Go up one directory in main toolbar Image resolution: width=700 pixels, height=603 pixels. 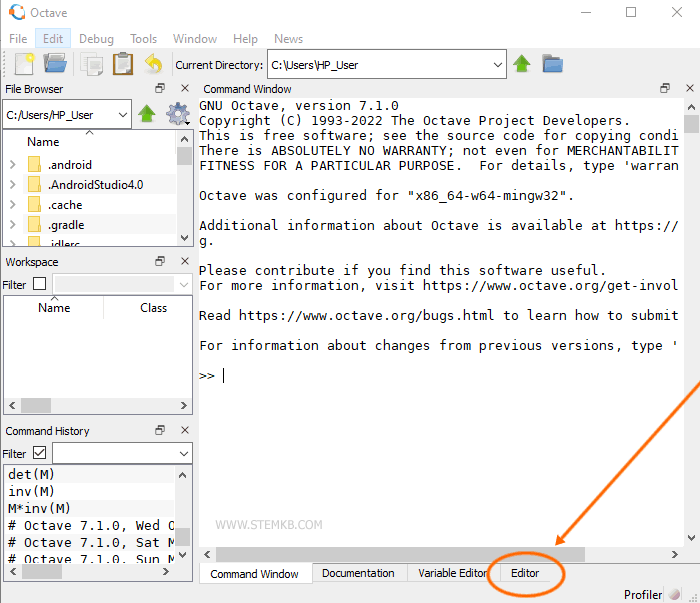[x=521, y=64]
